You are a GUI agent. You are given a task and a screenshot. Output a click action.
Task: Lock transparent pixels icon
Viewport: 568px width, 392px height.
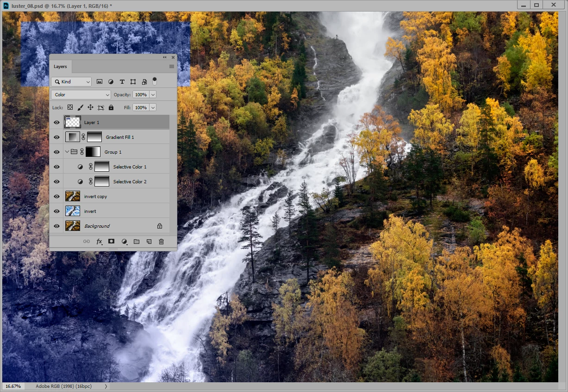tap(70, 107)
